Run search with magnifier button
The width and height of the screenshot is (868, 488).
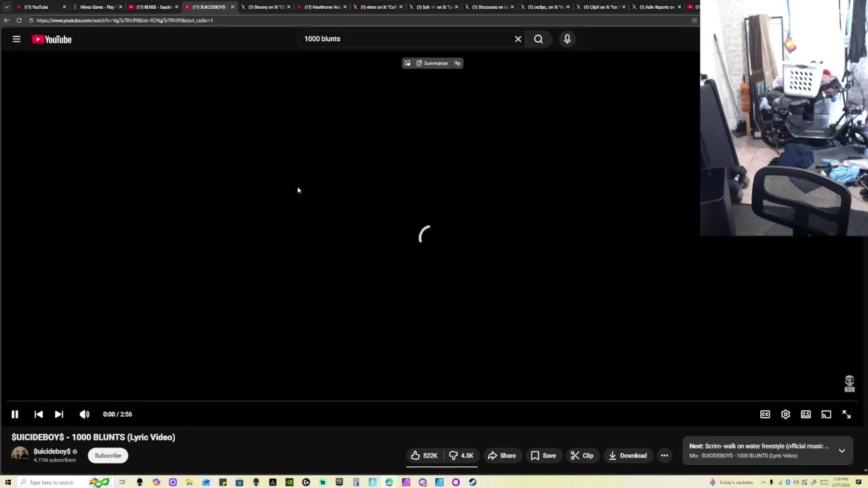click(538, 39)
